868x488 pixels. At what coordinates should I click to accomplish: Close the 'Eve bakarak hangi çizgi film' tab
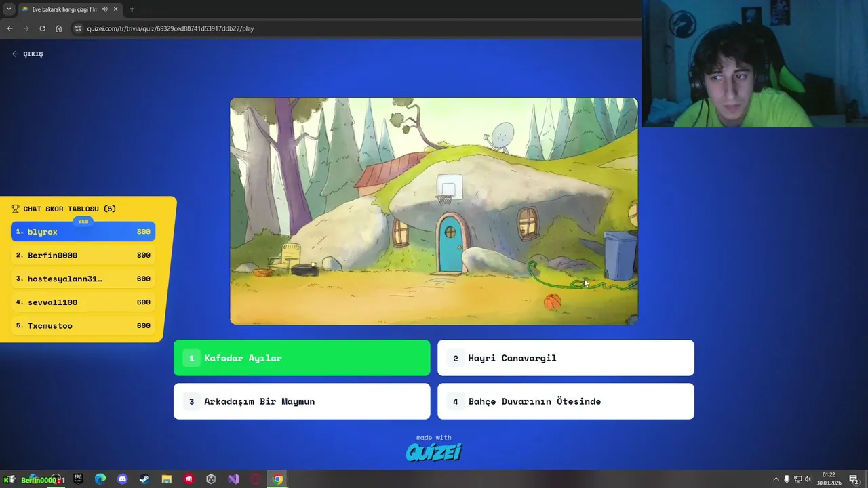[115, 9]
